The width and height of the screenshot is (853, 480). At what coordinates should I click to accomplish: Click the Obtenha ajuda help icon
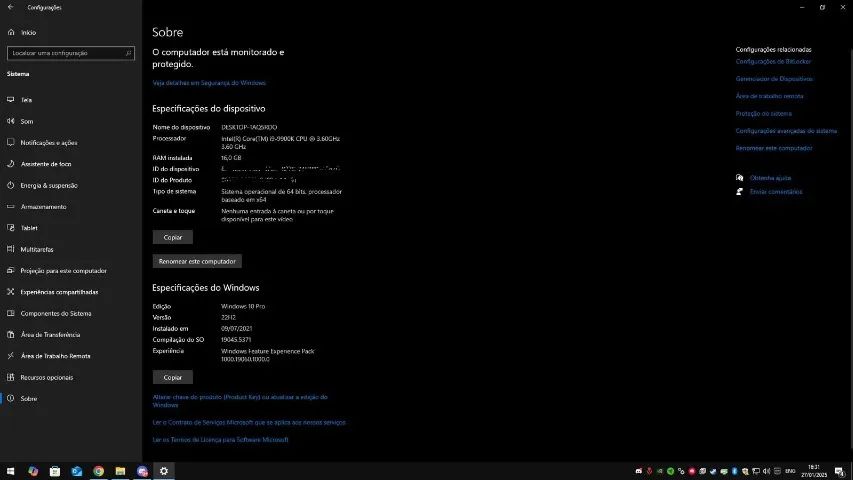(739, 178)
